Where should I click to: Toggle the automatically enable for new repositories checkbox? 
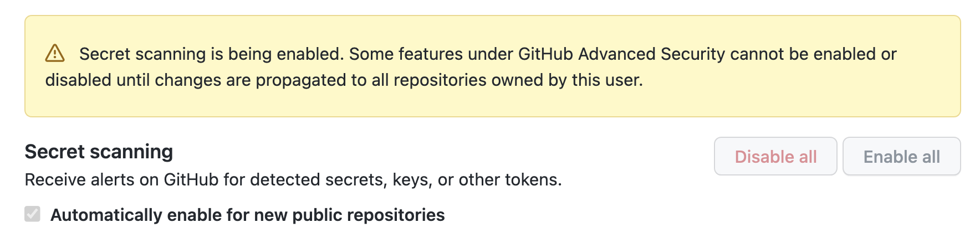click(33, 214)
